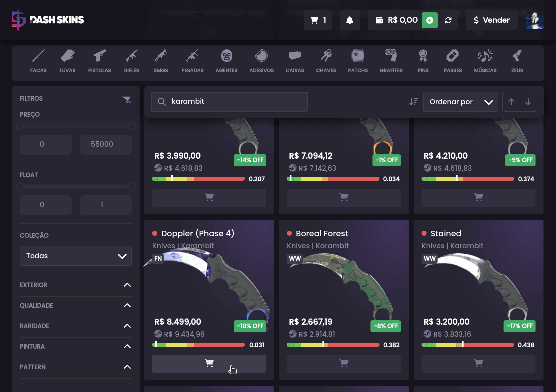Open the notifications bell

350,20
